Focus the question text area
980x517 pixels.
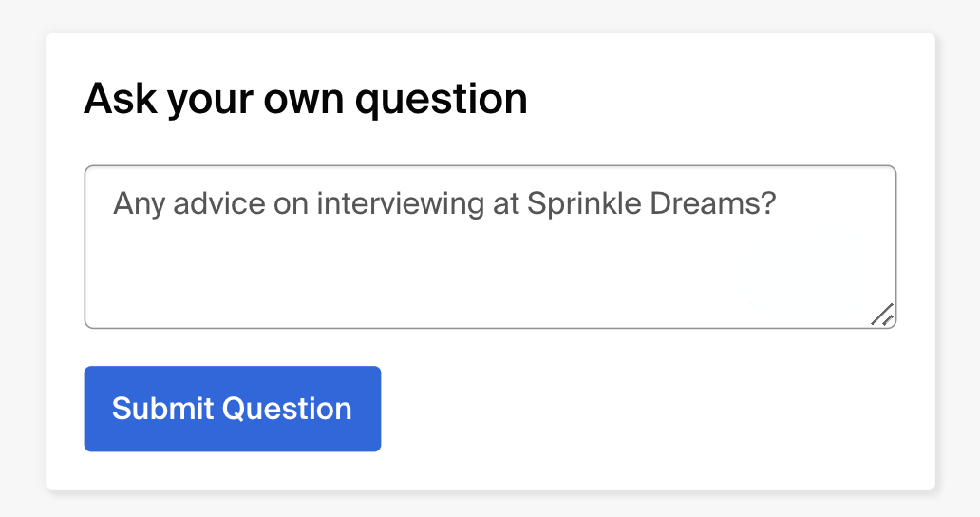coord(490,247)
